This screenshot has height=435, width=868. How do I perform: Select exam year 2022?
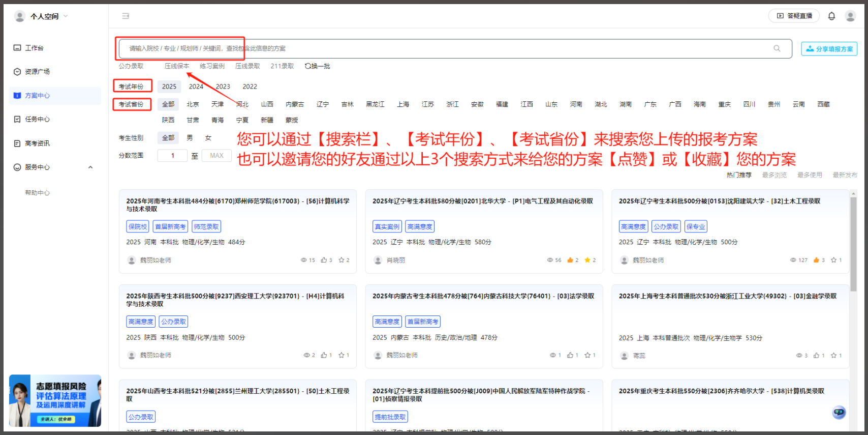[250, 86]
